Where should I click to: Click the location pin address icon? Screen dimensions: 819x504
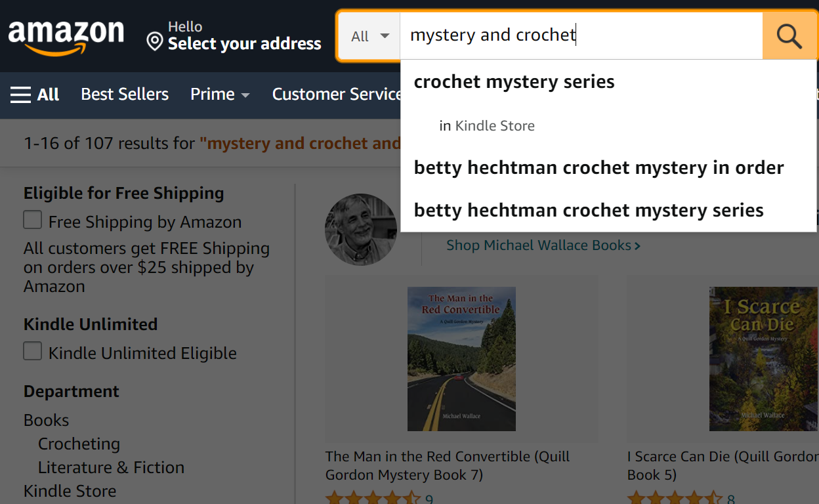click(x=155, y=43)
